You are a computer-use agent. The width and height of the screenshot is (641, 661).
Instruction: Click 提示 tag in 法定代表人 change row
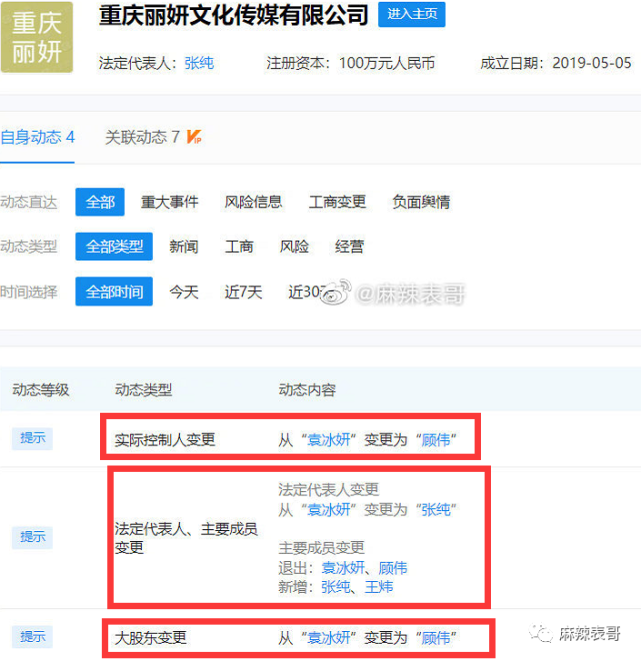click(32, 537)
